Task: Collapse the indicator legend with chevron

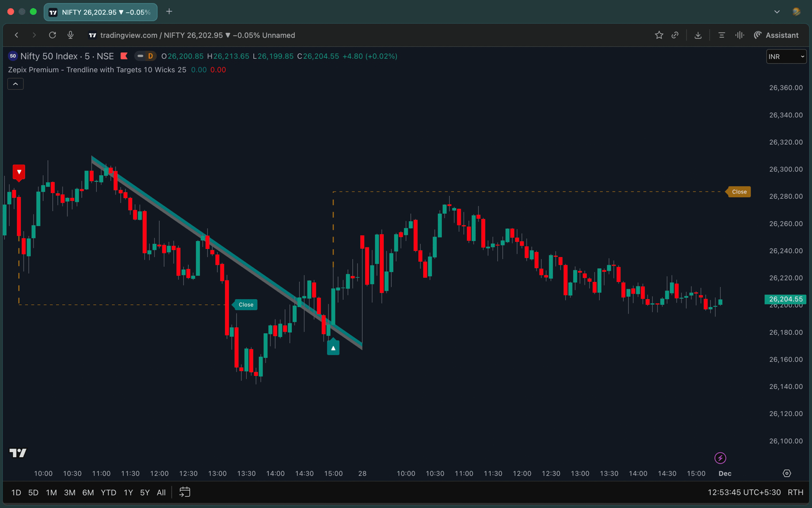Action: pyautogui.click(x=15, y=84)
